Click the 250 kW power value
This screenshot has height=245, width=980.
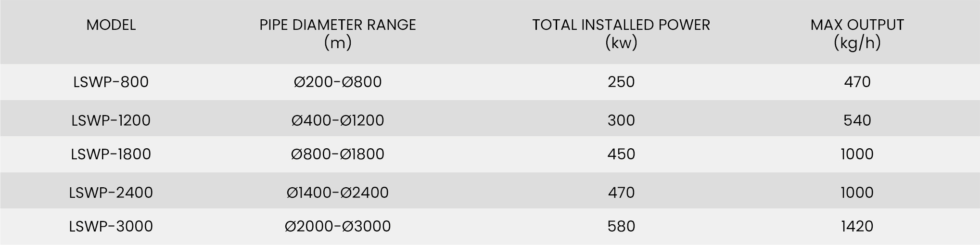(621, 82)
